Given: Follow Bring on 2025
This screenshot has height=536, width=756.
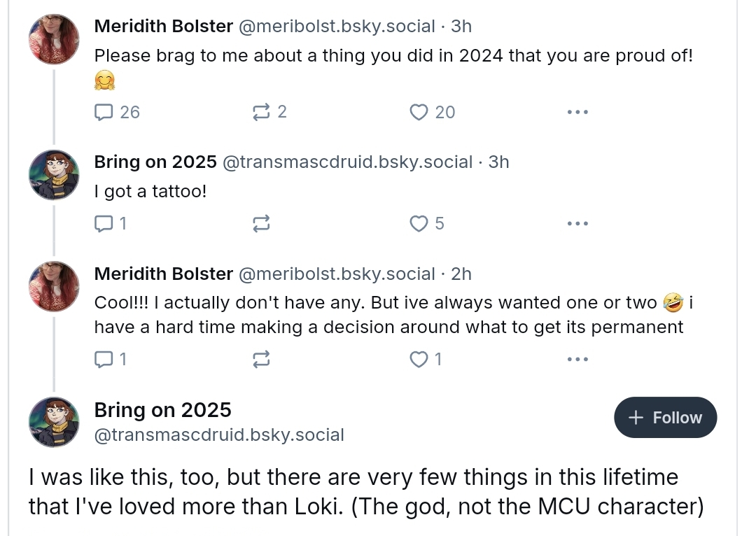Looking at the screenshot, I should [666, 418].
